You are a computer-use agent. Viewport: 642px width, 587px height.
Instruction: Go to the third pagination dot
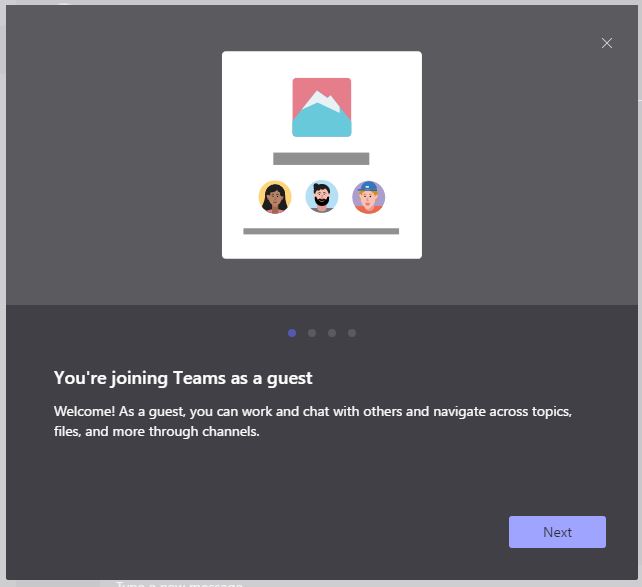[x=332, y=333]
